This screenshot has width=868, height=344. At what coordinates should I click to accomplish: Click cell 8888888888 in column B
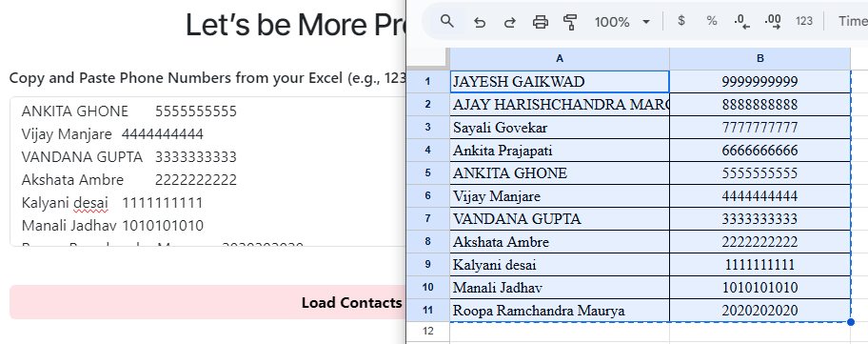tap(760, 105)
